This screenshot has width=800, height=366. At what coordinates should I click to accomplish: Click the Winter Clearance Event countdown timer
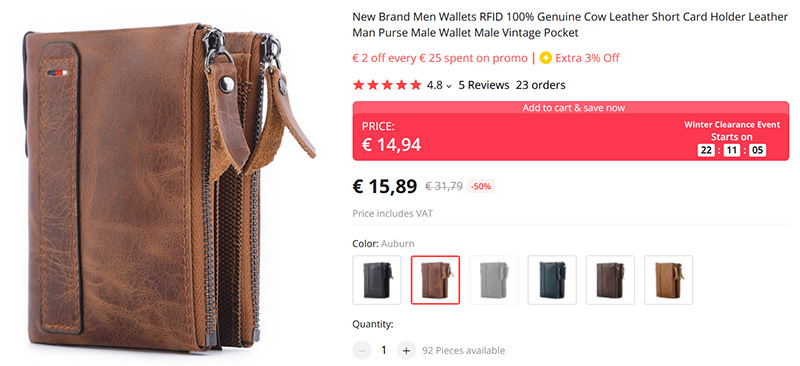coord(732,150)
